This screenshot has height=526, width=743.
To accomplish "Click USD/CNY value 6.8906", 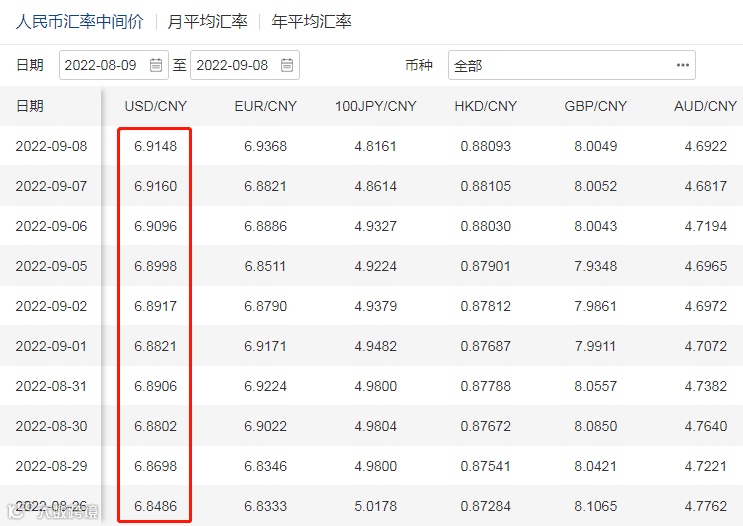I will pos(155,386).
